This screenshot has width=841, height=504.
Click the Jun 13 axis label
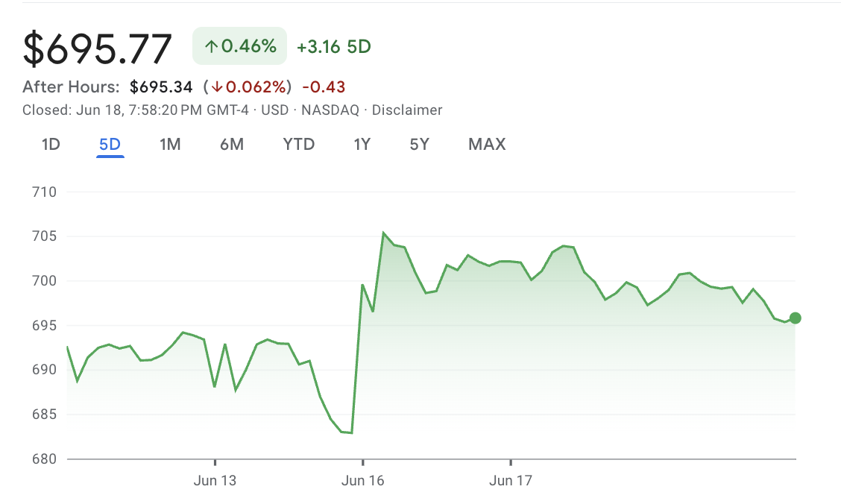[x=215, y=480]
